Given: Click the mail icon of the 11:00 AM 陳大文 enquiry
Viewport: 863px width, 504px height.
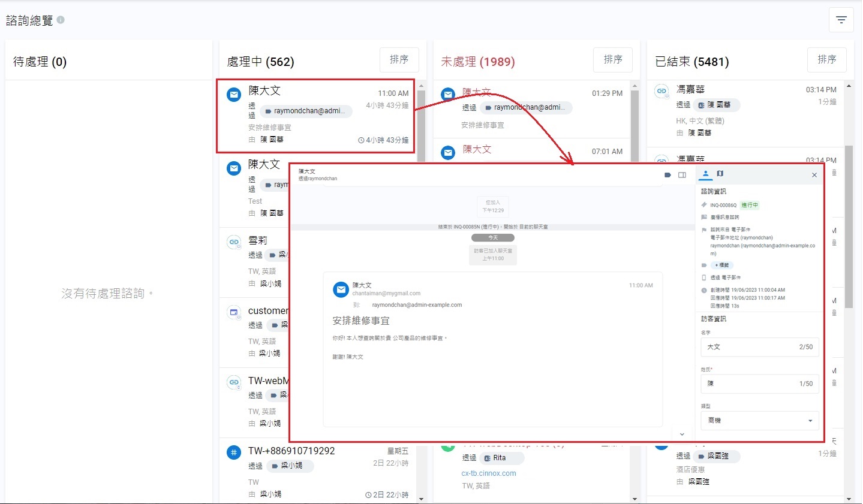Looking at the screenshot, I should tap(234, 95).
